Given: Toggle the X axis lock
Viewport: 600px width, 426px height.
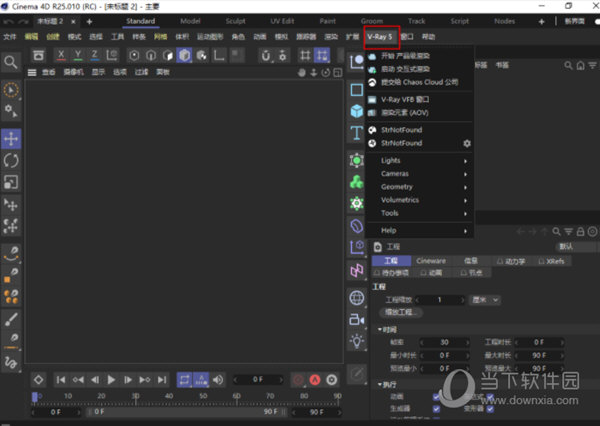Looking at the screenshot, I should coord(61,55).
